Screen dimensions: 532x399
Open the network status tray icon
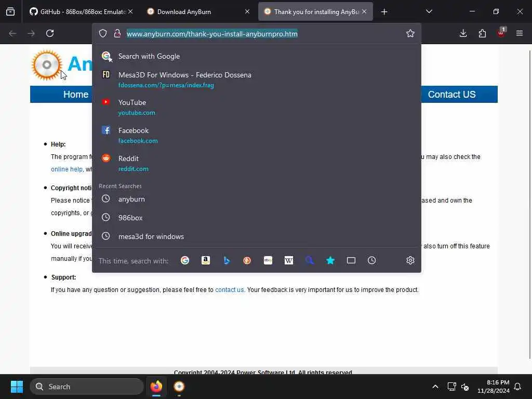point(451,387)
